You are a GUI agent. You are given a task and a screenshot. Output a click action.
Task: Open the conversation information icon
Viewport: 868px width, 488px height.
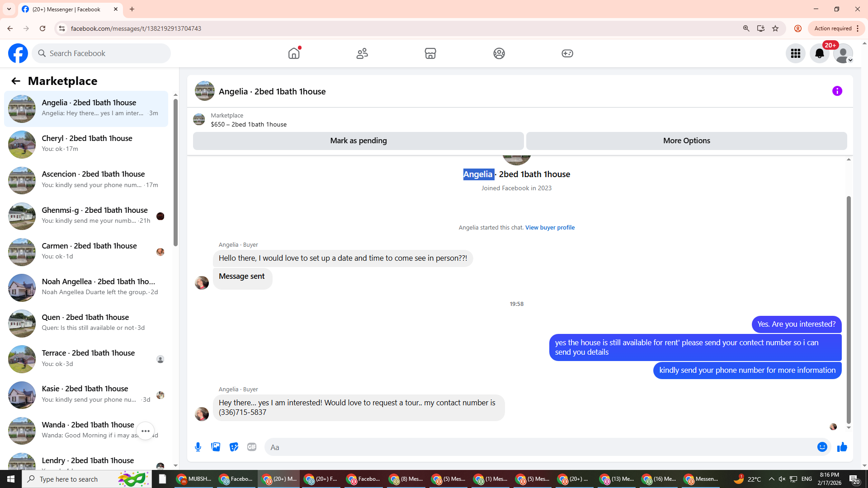(837, 91)
